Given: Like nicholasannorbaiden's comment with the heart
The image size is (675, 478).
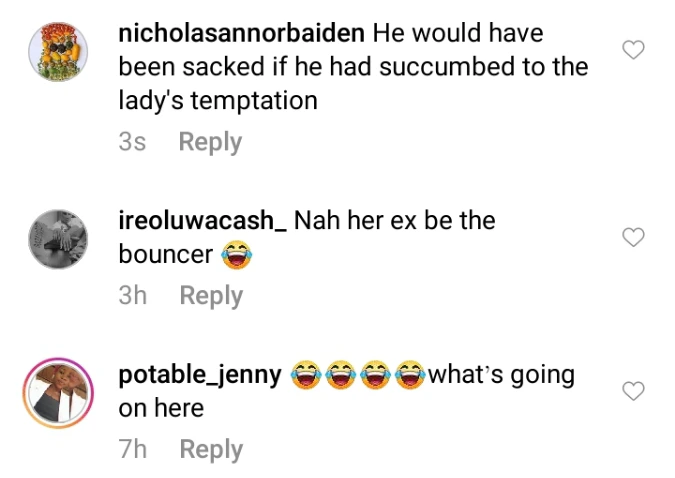Looking at the screenshot, I should [x=633, y=50].
